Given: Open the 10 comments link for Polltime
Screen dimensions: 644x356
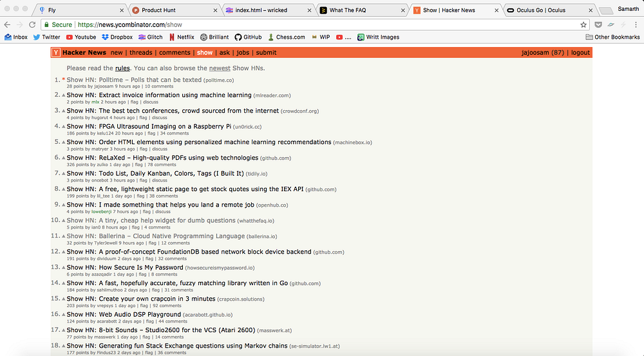Looking at the screenshot, I should [159, 87].
